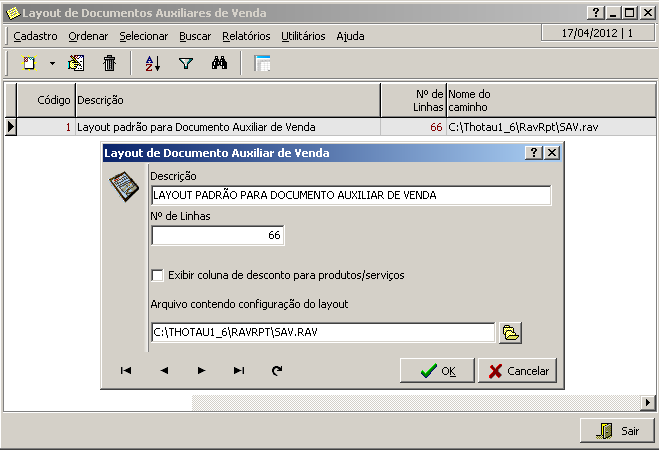The height and width of the screenshot is (450, 659).
Task: Click the refresh arrow icon in dialog
Action: tap(277, 371)
